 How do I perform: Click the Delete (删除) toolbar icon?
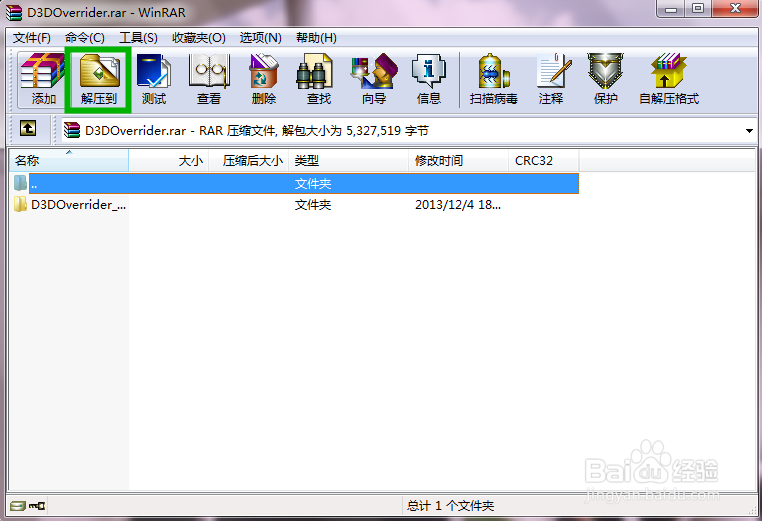[x=264, y=79]
